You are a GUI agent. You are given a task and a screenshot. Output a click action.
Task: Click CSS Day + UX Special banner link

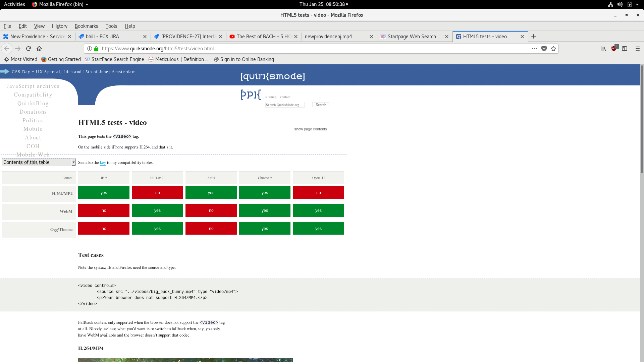[x=73, y=72]
